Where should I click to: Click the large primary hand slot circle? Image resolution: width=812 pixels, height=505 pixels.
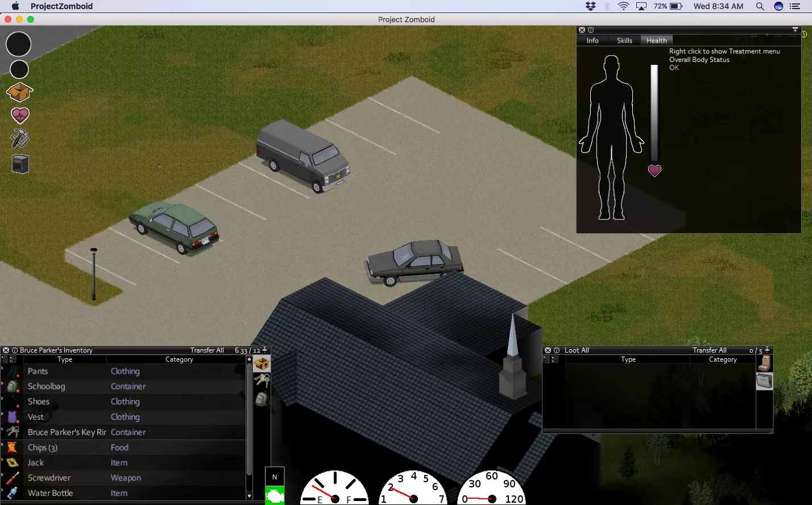coord(19,44)
